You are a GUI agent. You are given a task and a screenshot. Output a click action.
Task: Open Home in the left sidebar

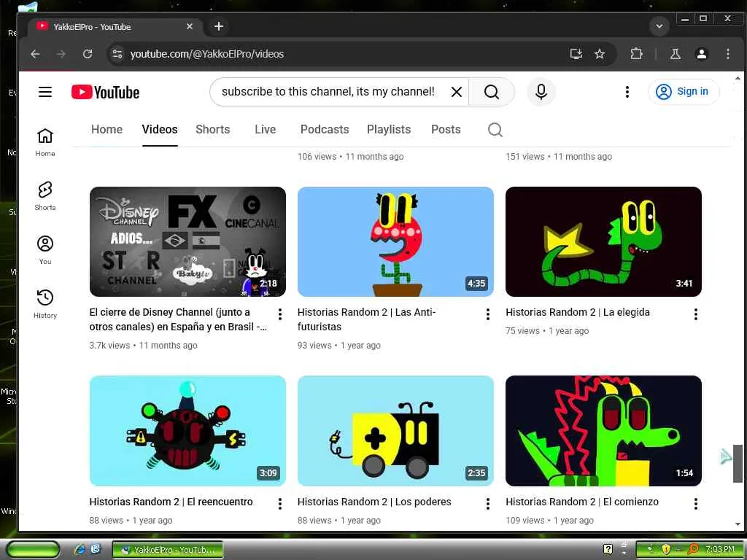(x=45, y=142)
